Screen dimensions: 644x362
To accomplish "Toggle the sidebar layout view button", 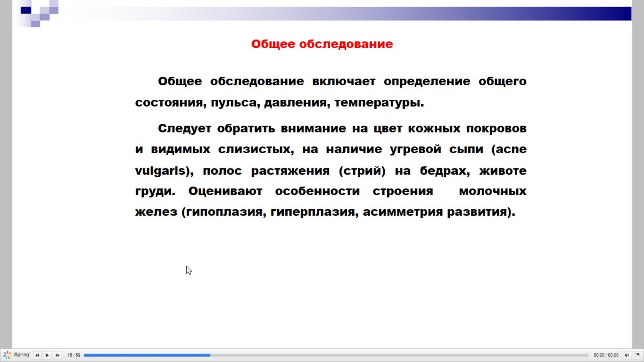I will (x=637, y=355).
